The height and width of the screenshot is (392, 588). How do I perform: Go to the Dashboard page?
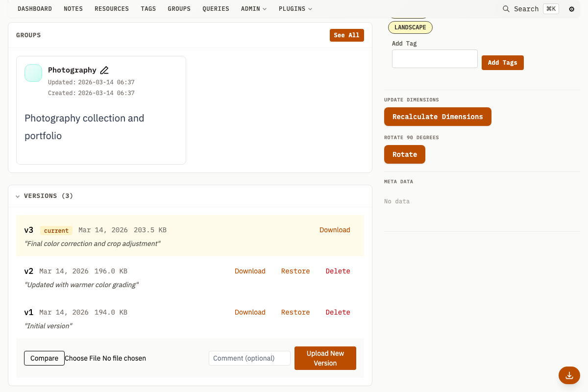tap(35, 9)
